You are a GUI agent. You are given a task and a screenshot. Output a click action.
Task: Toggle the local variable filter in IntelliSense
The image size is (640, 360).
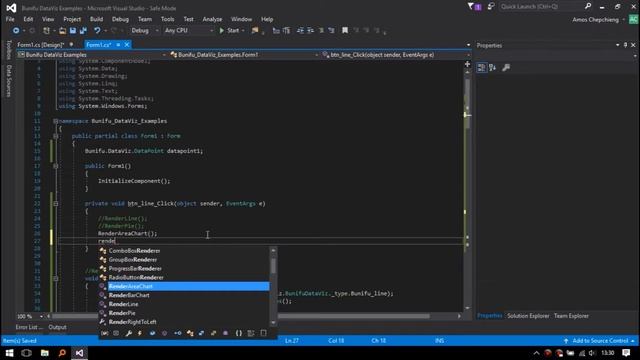(104, 333)
